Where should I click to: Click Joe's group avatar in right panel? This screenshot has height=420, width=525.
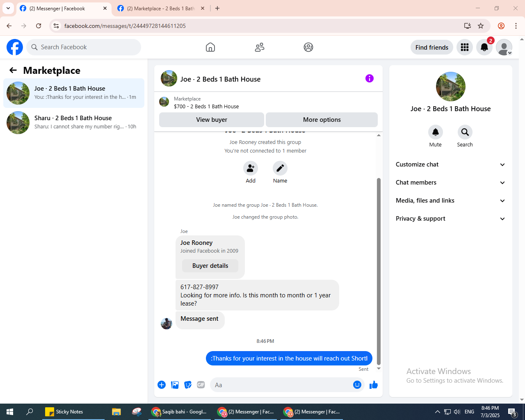(451, 87)
